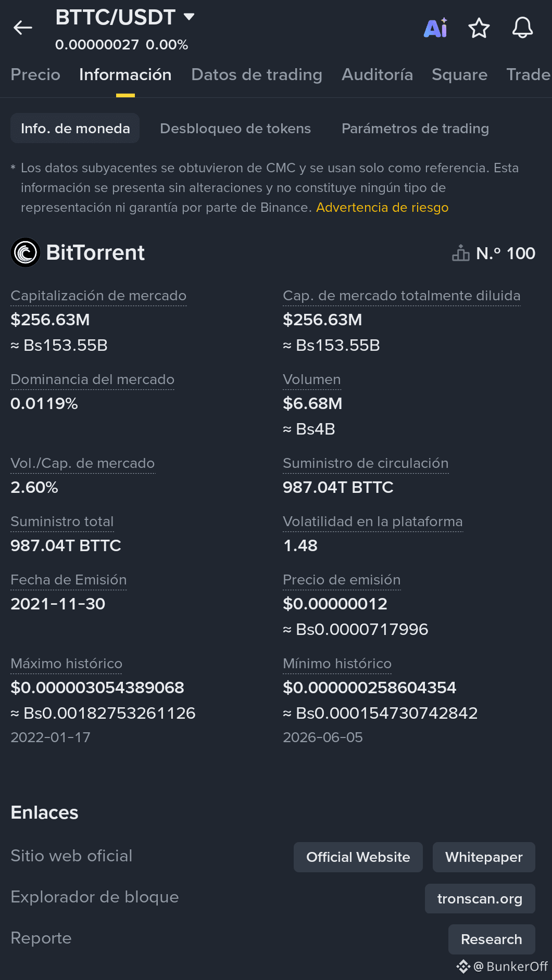Click the BitTorrent coin logo
Image resolution: width=552 pixels, height=980 pixels.
(x=26, y=252)
